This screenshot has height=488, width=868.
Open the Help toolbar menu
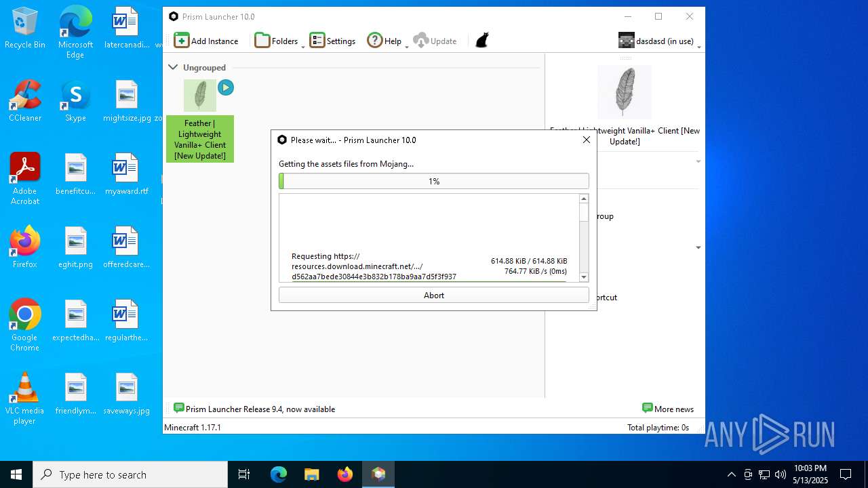click(384, 41)
